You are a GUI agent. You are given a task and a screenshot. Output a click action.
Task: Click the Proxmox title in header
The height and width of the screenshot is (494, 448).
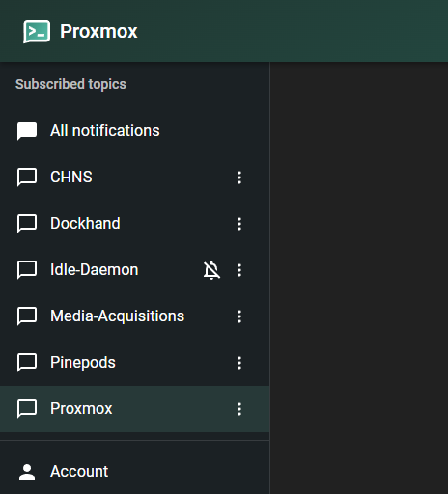click(98, 32)
